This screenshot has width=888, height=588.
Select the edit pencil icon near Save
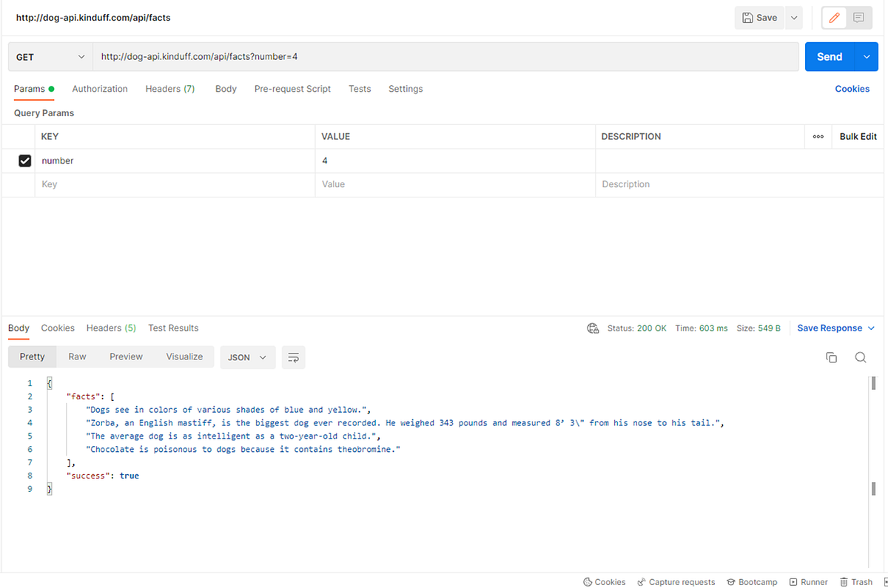point(832,17)
